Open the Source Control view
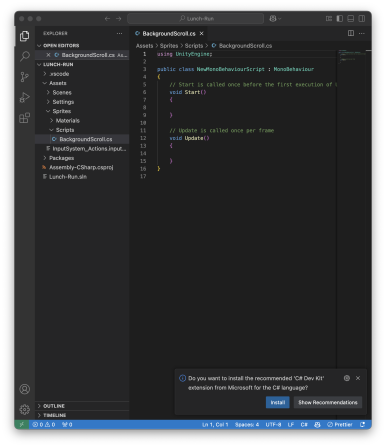This screenshot has height=447, width=386. [x=24, y=77]
